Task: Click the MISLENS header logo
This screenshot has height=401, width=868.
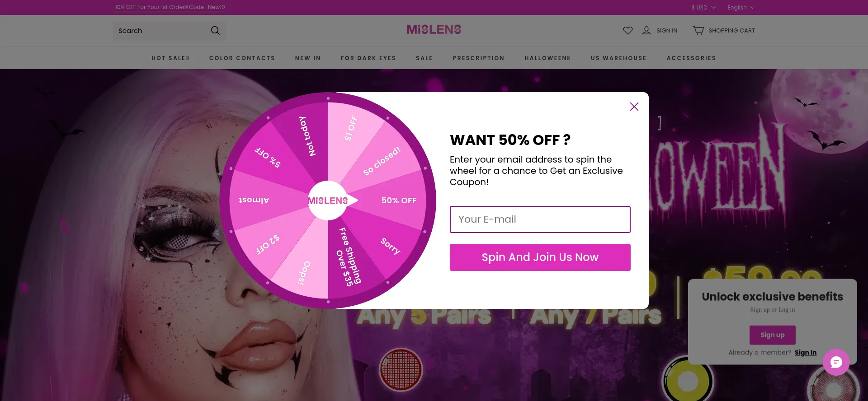Action: (x=434, y=30)
